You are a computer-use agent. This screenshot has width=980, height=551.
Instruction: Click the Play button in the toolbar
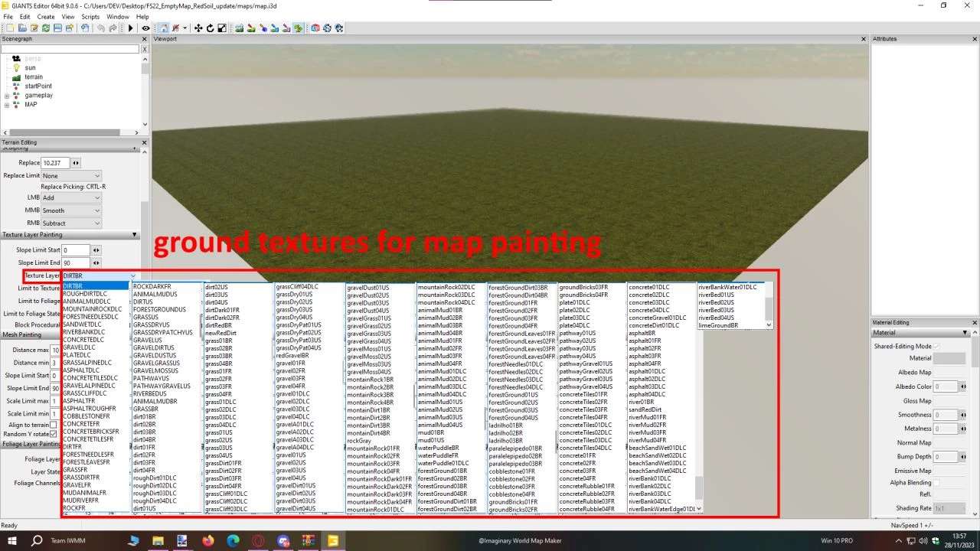pos(131,28)
